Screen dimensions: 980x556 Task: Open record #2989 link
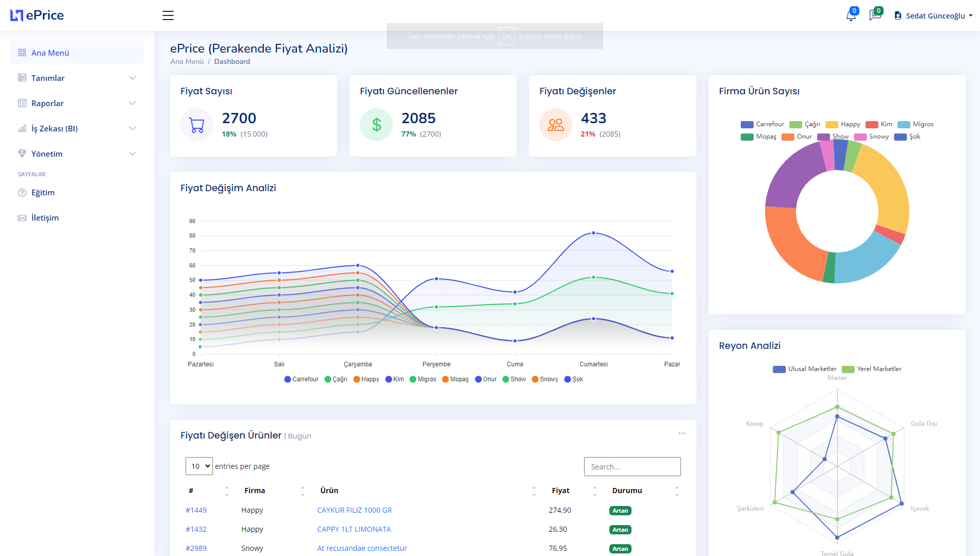pos(196,548)
